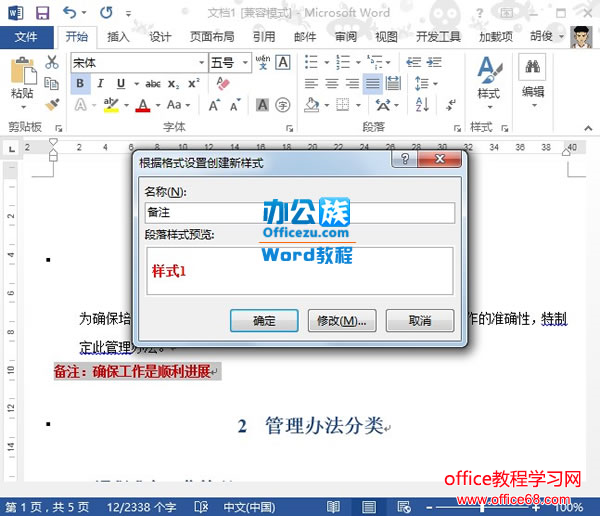Expand the 粘贴 paste options arrow
600x516 pixels.
[x=23, y=107]
